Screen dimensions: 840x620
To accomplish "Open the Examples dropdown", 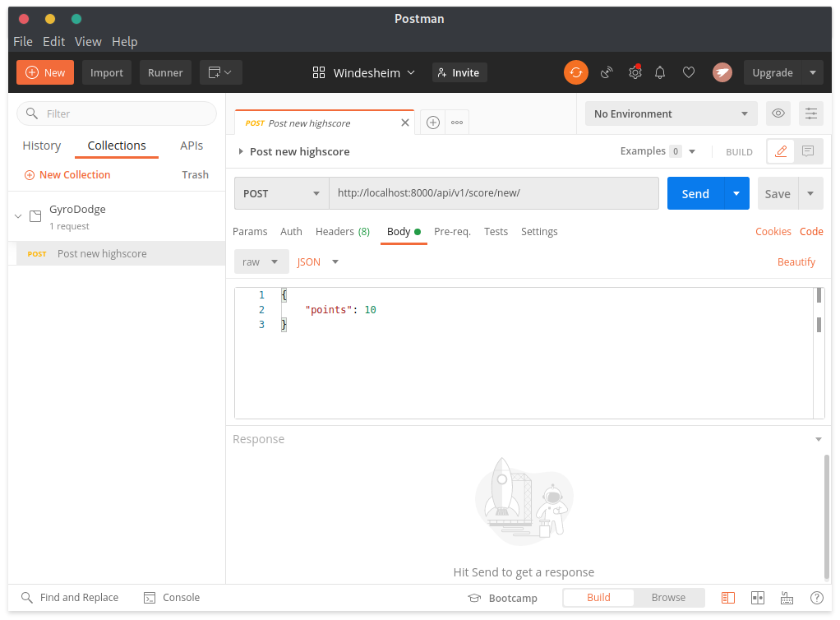I will 658,151.
